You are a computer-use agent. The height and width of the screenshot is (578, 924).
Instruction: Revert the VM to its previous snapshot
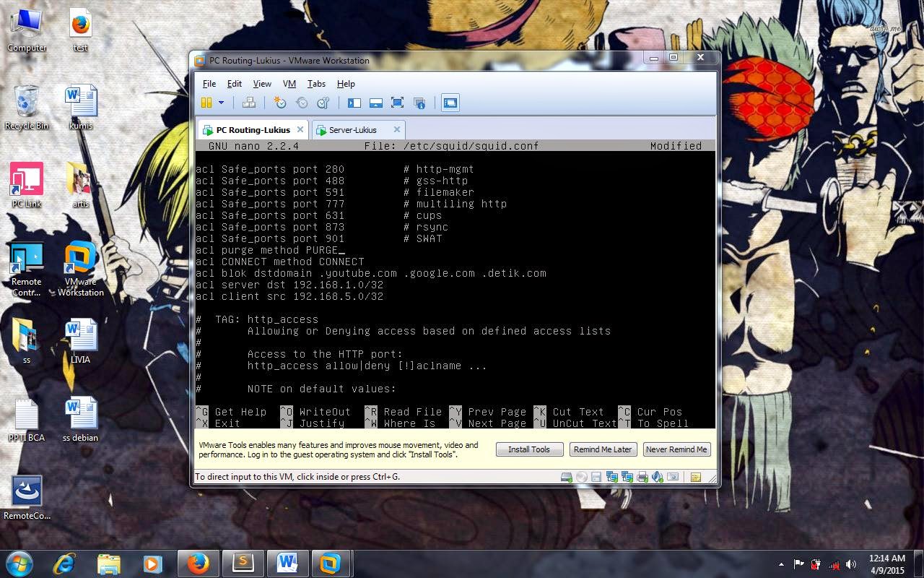click(x=302, y=103)
